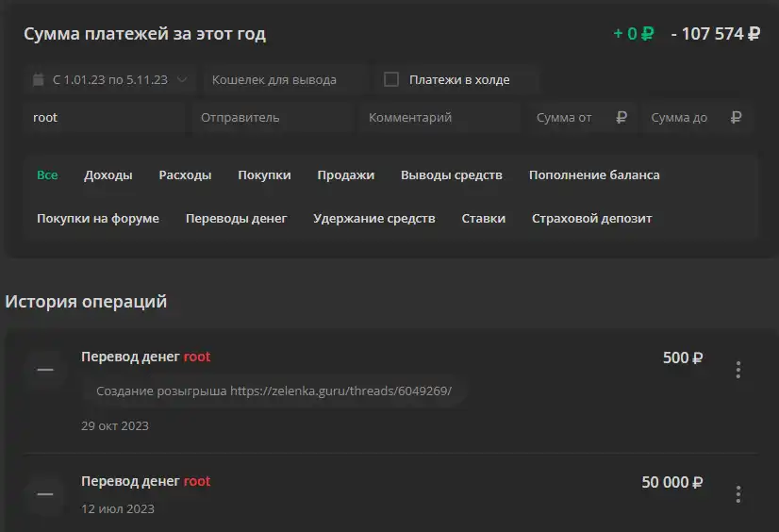
Task: Click 'root' username in 12 июл transfer
Action: pos(197,481)
